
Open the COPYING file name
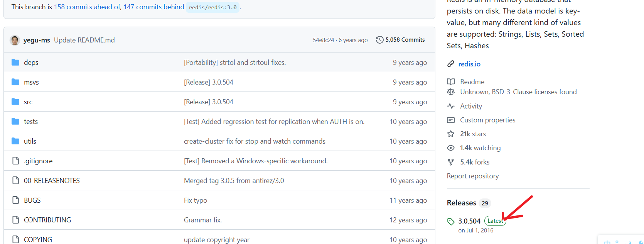pos(38,240)
